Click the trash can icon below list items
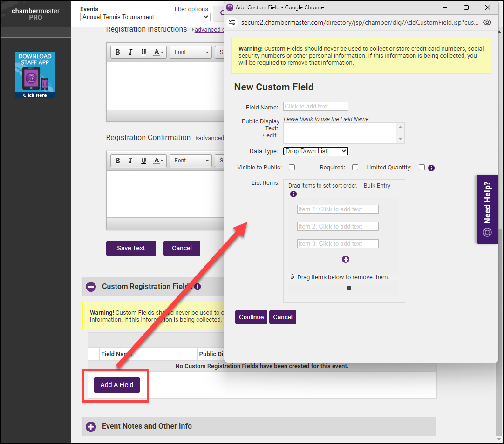 tap(349, 288)
